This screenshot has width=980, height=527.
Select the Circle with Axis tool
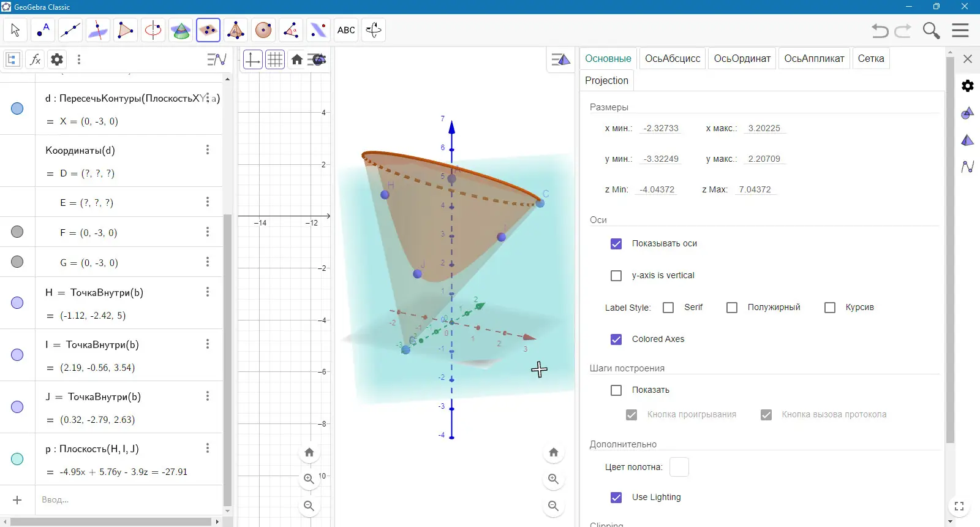(x=153, y=30)
